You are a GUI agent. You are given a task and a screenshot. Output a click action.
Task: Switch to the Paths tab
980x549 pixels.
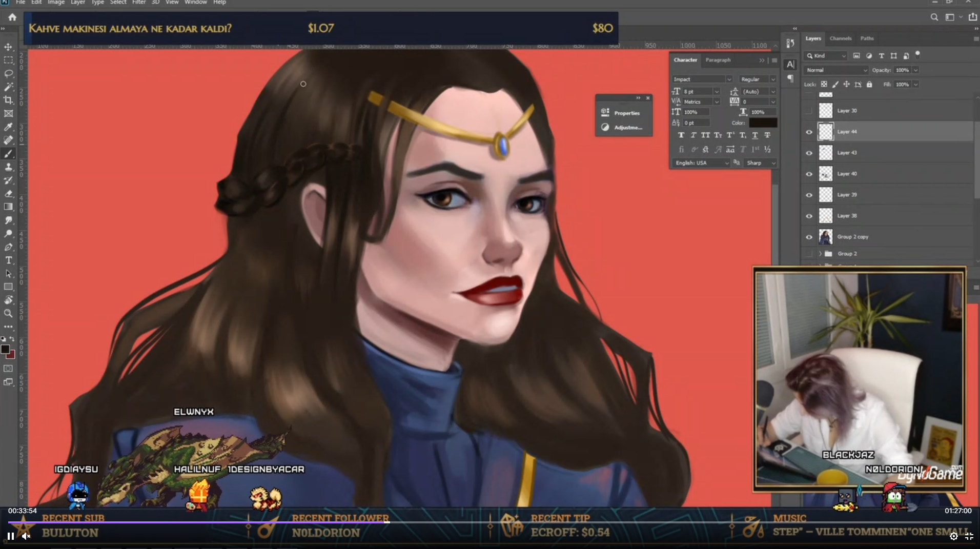point(867,38)
